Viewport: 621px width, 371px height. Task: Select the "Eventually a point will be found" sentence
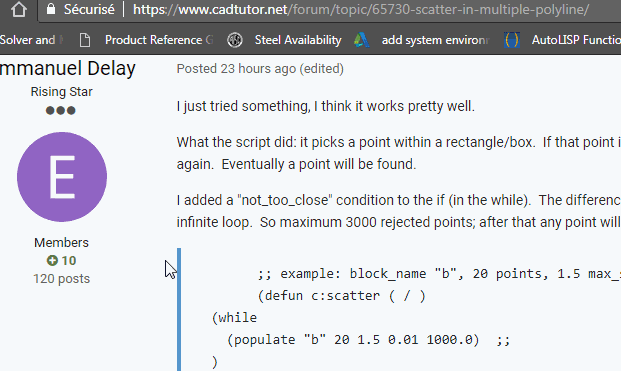(319, 164)
